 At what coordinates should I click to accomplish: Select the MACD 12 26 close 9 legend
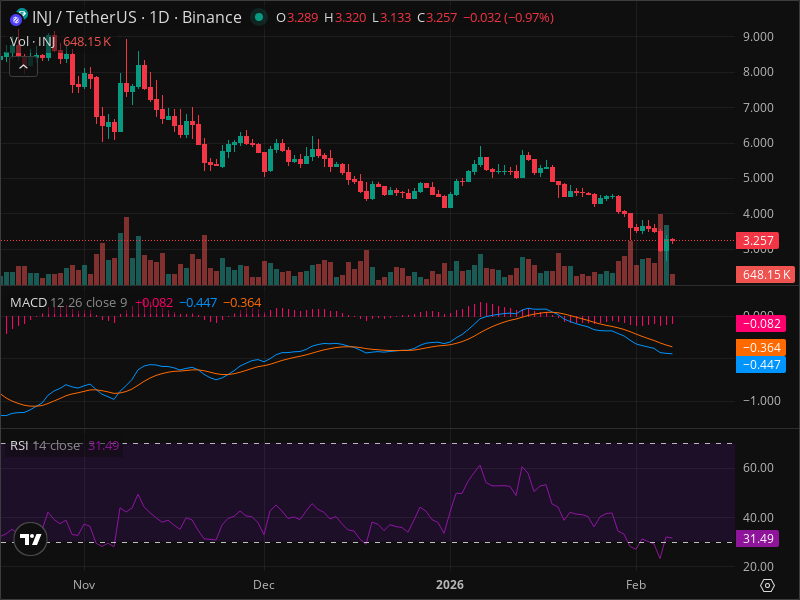coord(68,303)
